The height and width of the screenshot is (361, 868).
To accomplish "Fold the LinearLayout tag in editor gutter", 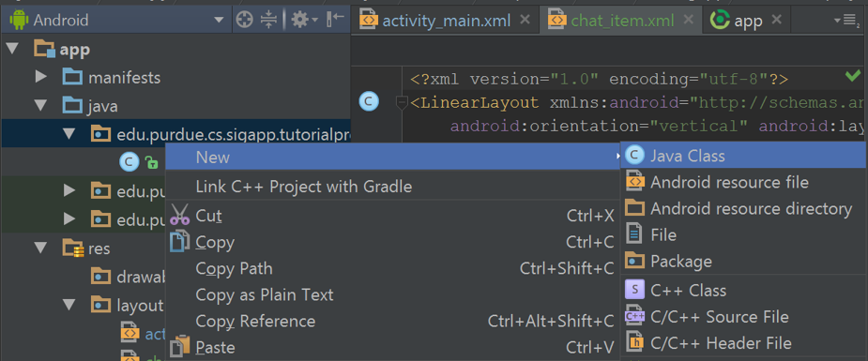I will [402, 101].
